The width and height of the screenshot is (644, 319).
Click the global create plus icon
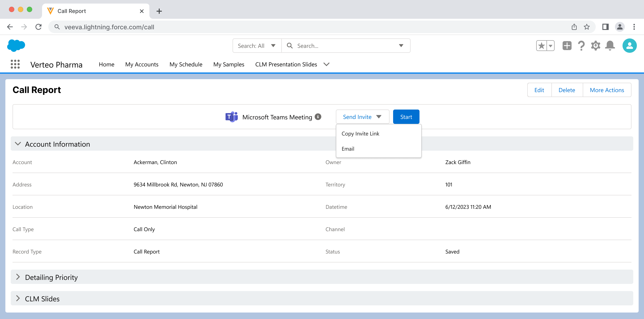(x=567, y=46)
